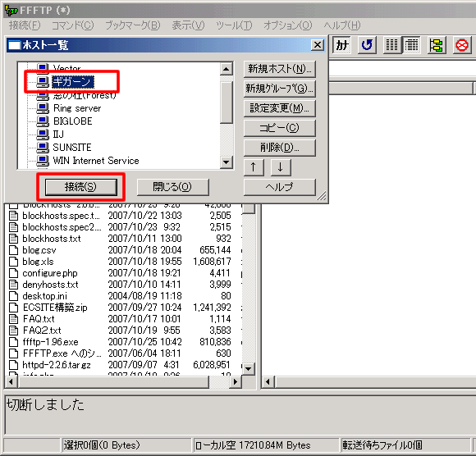
Task: Click the 削除(D) delete button
Action: pyautogui.click(x=280, y=148)
